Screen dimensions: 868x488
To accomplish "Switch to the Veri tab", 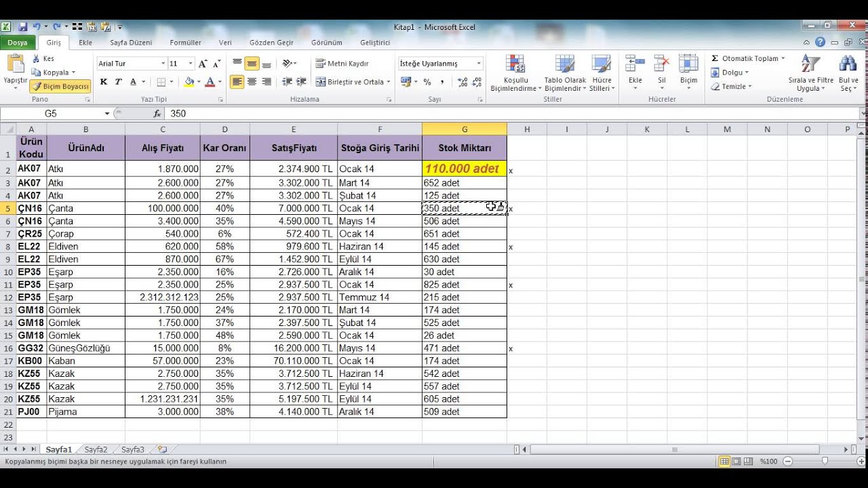I will pos(225,43).
